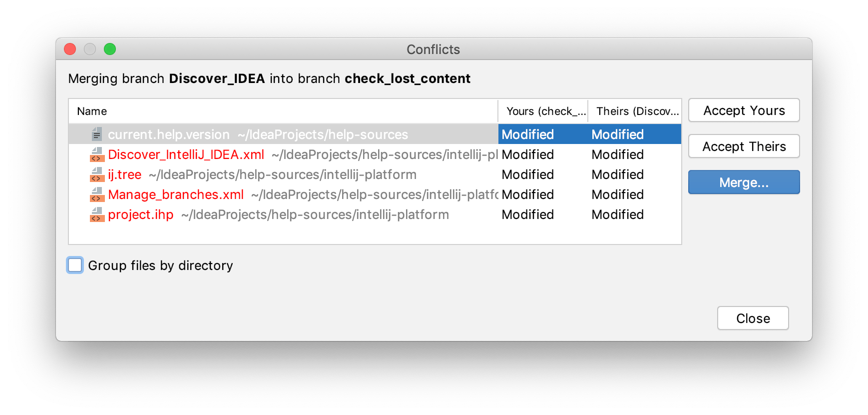Select Manage_branches.xml in the conflict list
The width and height of the screenshot is (868, 415).
click(176, 194)
